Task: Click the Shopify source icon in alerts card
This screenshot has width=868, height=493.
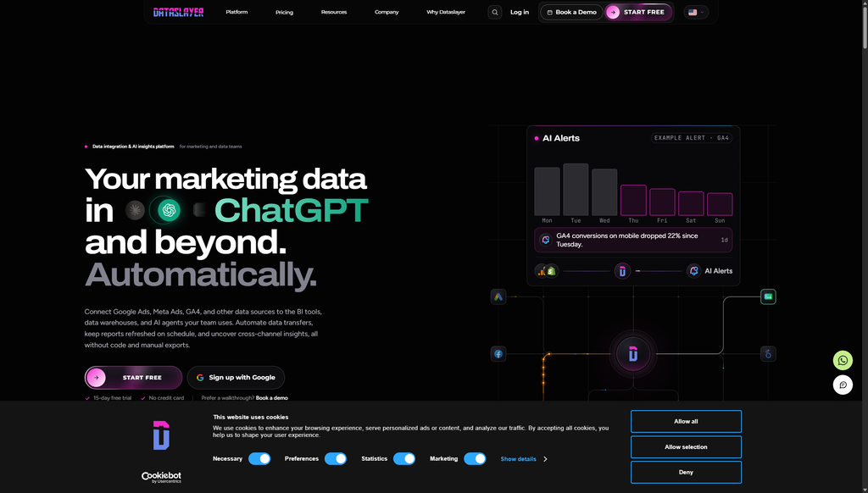Action: click(x=551, y=271)
